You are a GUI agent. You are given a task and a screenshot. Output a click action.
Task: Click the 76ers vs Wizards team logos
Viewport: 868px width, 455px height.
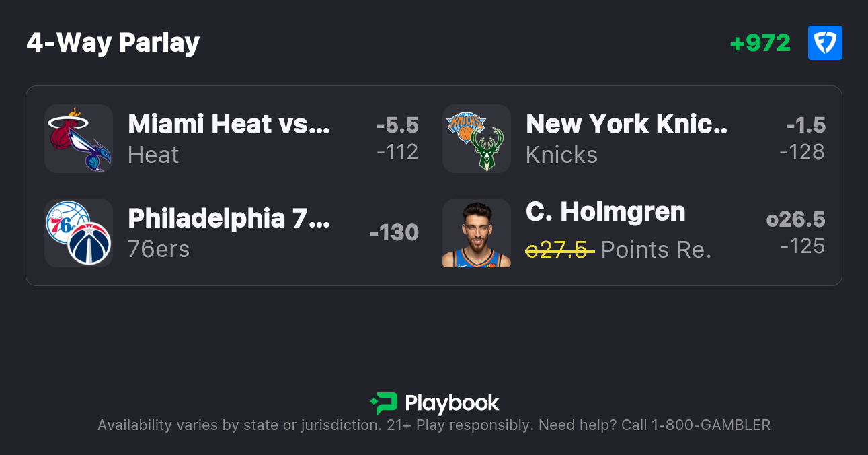79,233
